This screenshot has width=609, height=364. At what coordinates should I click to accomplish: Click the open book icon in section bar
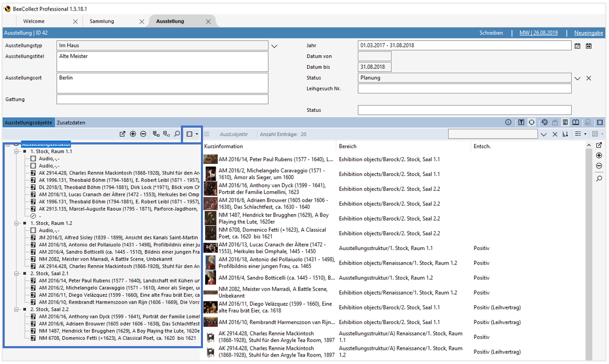click(576, 122)
